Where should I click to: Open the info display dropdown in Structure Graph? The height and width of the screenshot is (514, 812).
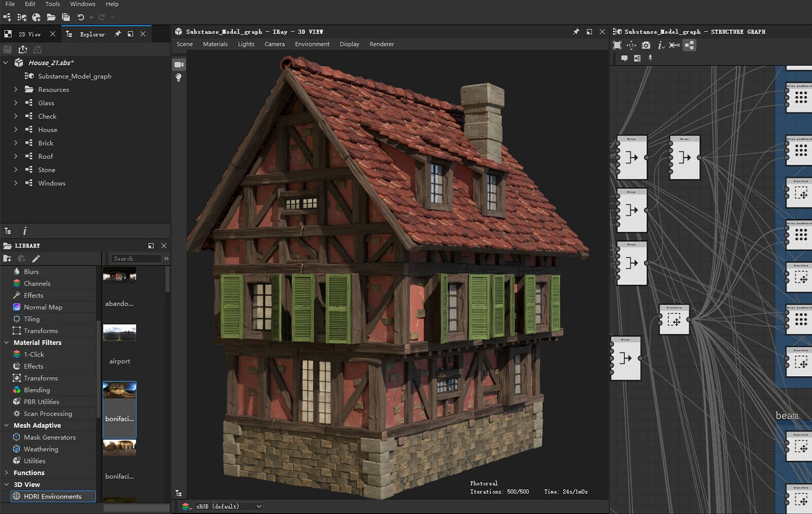[660, 46]
